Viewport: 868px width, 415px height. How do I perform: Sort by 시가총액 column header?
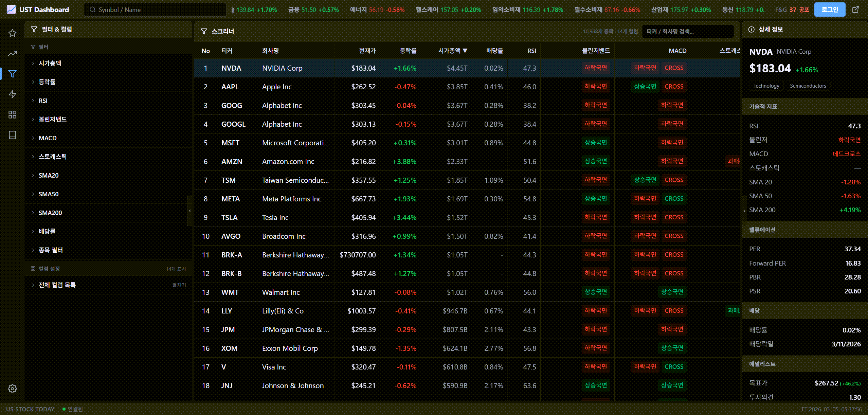(x=452, y=50)
